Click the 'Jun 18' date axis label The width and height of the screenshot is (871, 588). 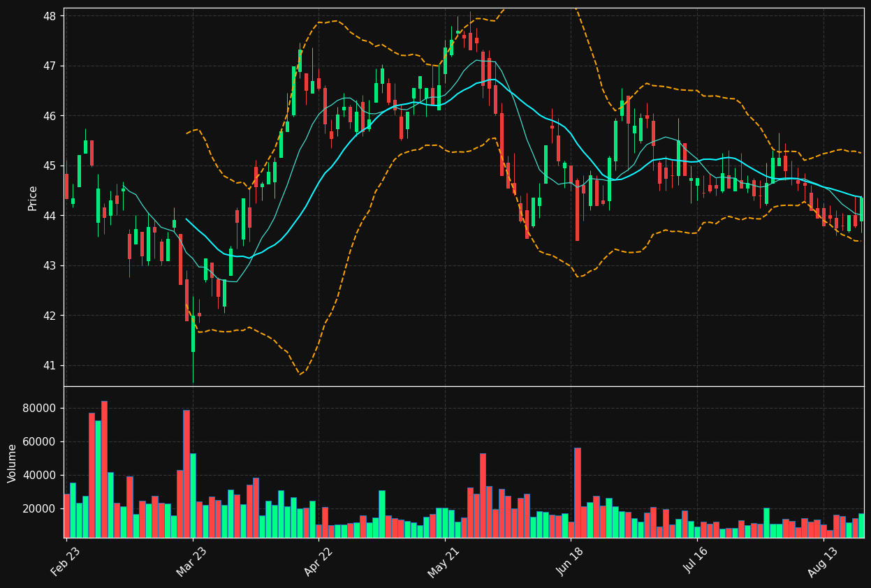click(570, 561)
